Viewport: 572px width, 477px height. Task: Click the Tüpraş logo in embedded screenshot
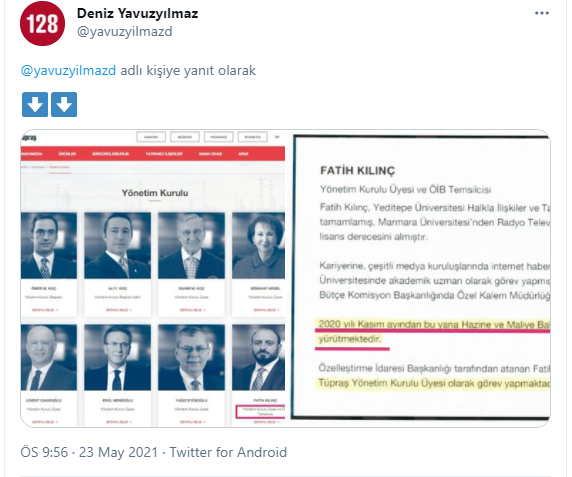[x=28, y=138]
